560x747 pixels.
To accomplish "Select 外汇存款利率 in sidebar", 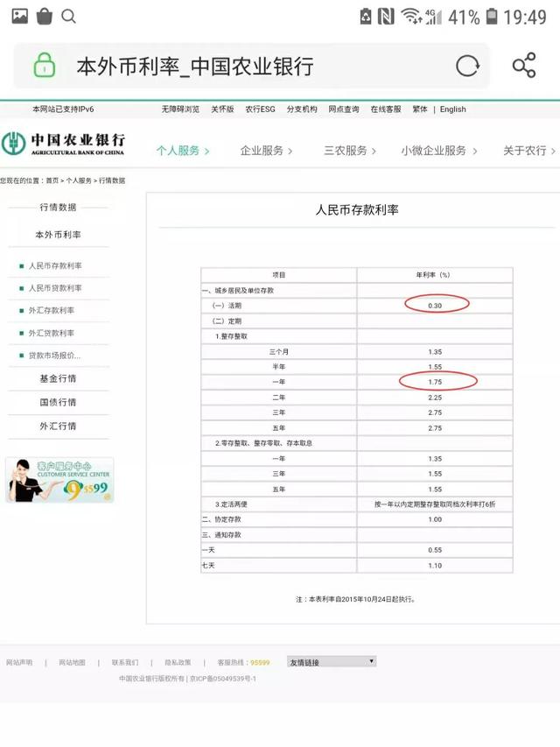I will tap(52, 311).
